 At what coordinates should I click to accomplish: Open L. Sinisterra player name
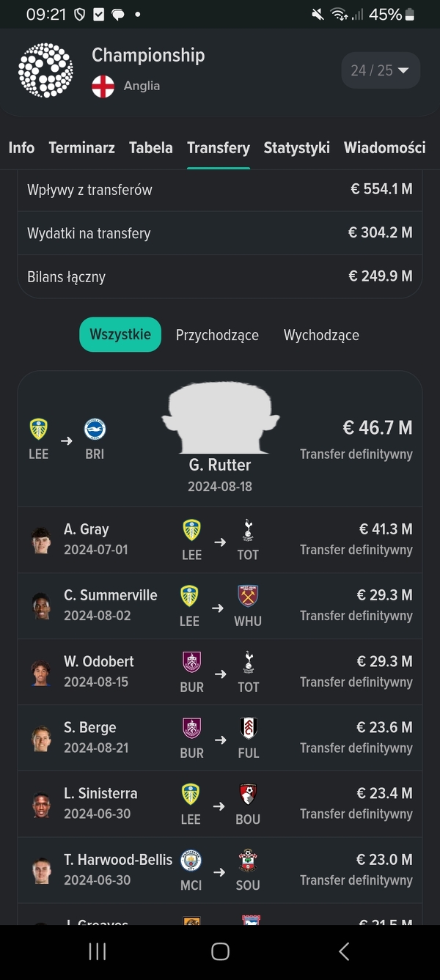click(x=100, y=793)
